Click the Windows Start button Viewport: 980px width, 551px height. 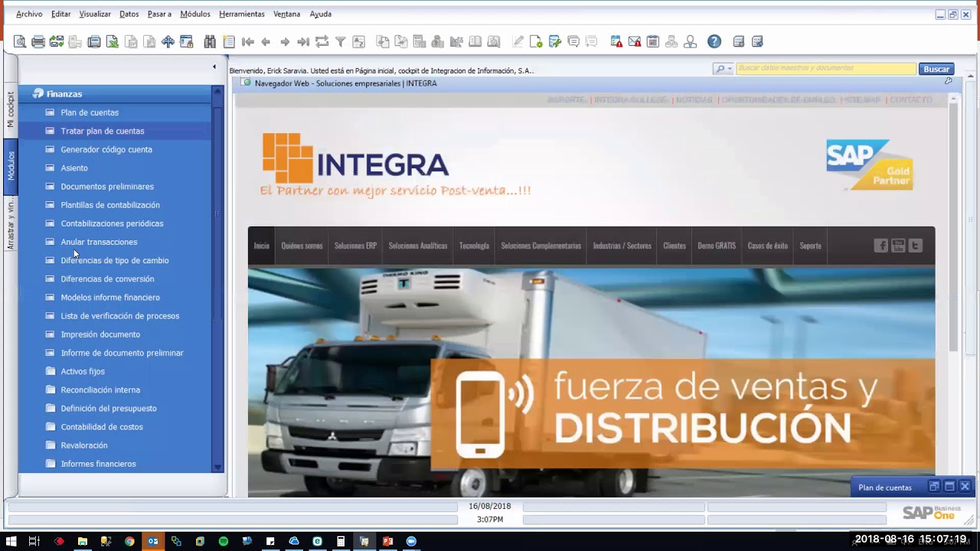click(x=11, y=541)
